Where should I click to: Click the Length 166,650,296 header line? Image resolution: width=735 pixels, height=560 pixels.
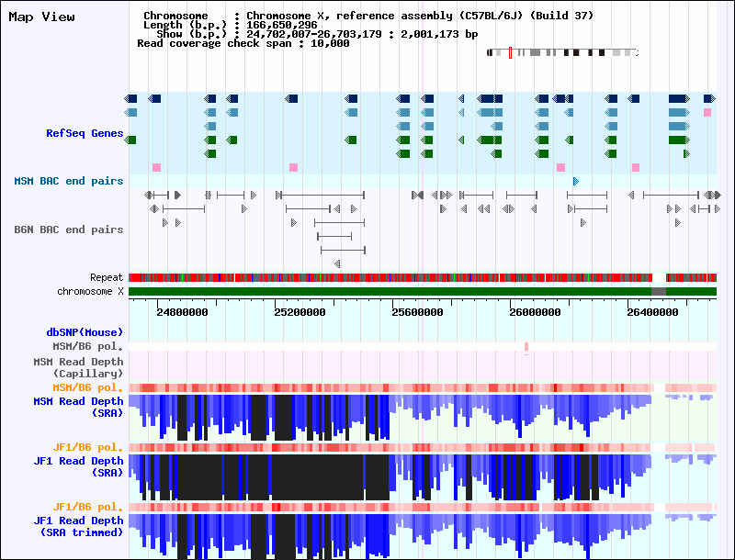point(231,25)
